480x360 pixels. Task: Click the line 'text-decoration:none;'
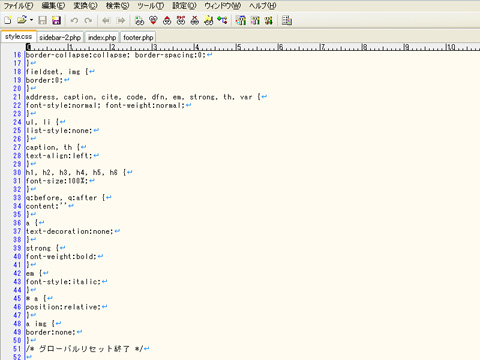point(70,231)
